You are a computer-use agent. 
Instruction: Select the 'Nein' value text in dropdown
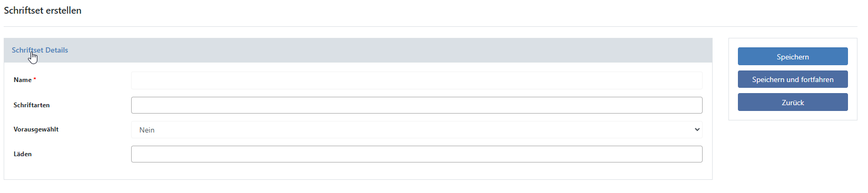[x=147, y=130]
